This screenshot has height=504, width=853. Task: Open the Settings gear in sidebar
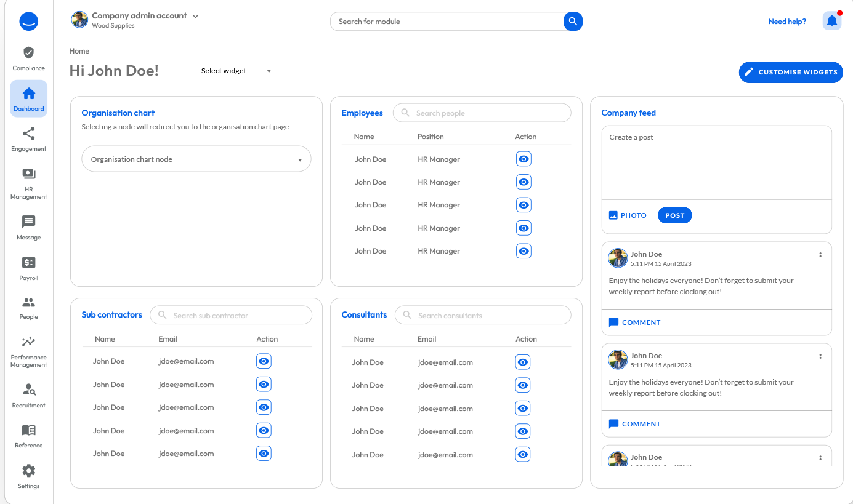coord(28,471)
